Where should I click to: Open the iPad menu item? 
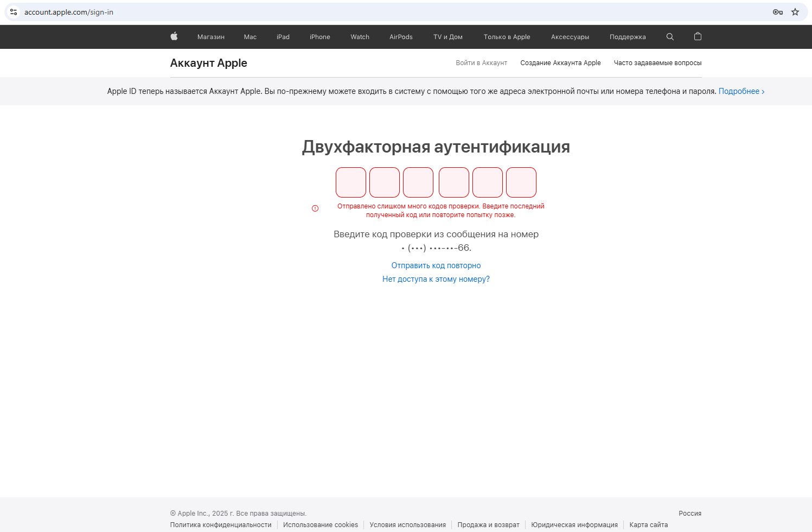click(x=283, y=37)
